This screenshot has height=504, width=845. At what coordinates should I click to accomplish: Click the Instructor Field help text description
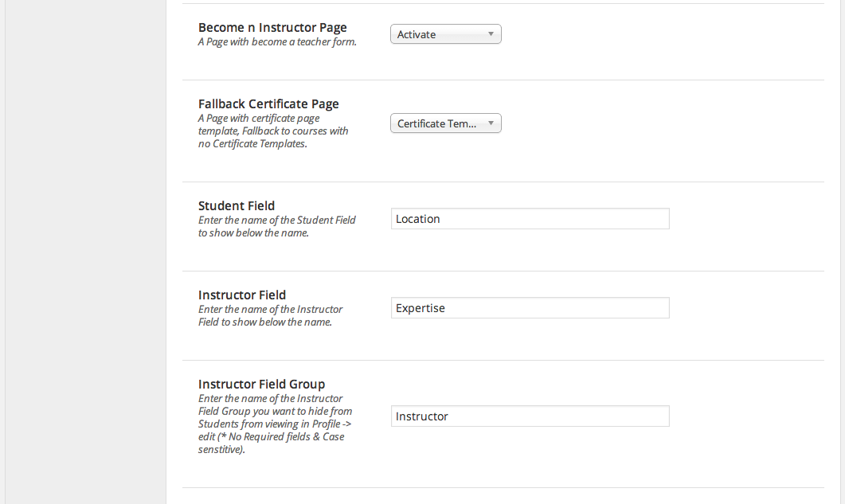270,315
